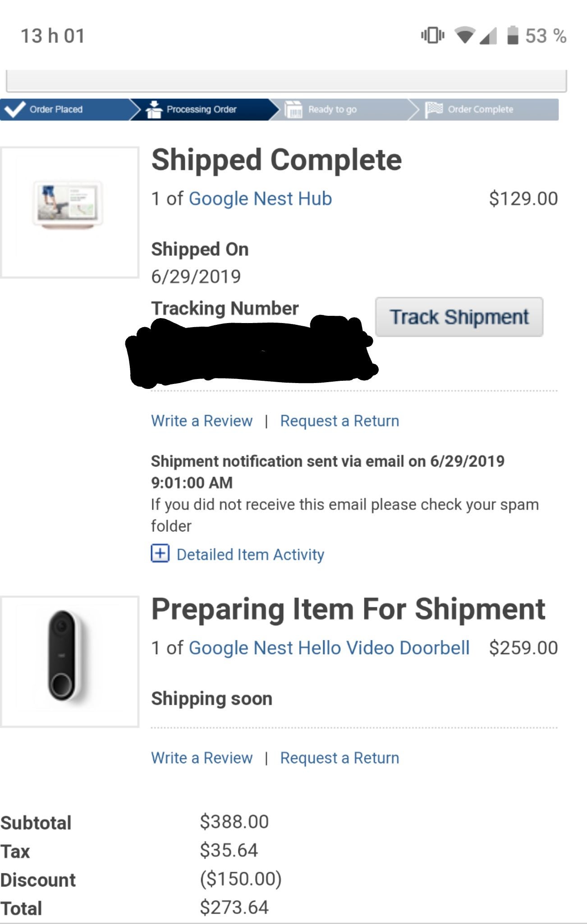Select the Processing Order box icon
Viewport: 587px width, 924px height.
coord(154,109)
